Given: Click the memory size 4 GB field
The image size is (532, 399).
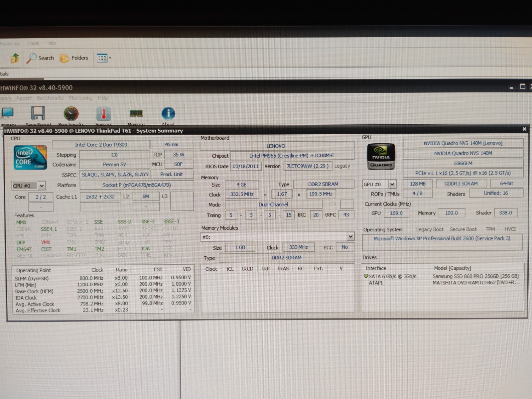Looking at the screenshot, I should tap(241, 185).
